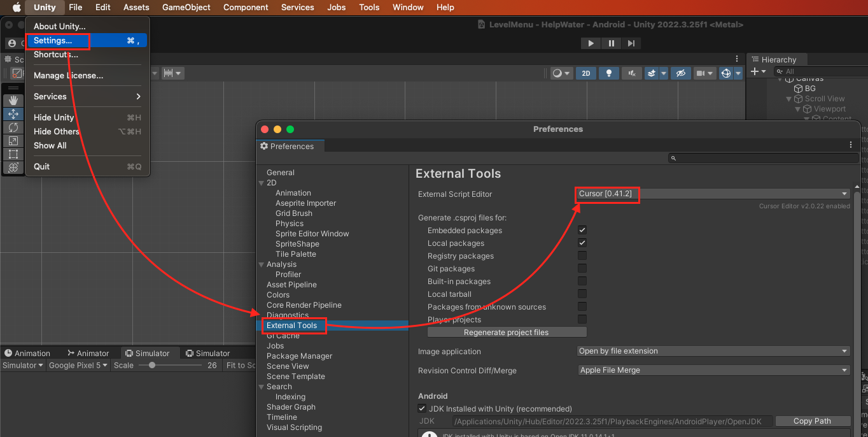The width and height of the screenshot is (868, 437).
Task: Enable Registry packages checkbox
Action: [x=582, y=255]
